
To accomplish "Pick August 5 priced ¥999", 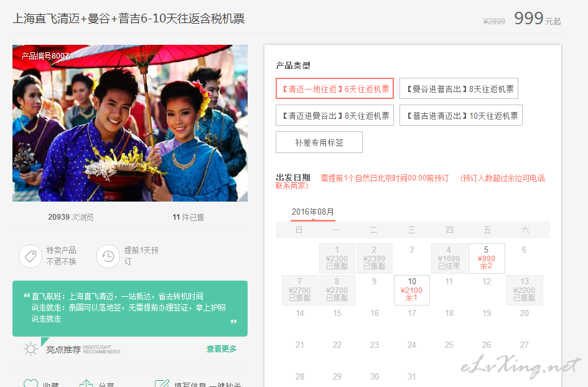I will (487, 258).
